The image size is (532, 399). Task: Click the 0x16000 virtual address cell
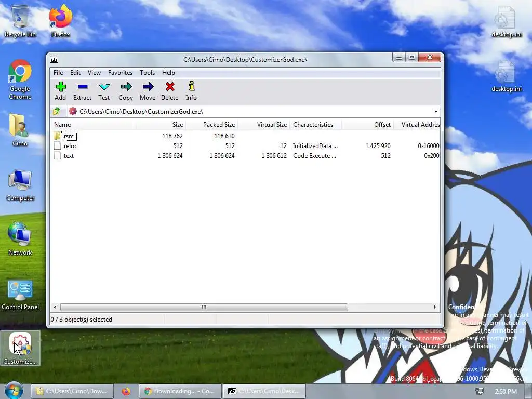click(428, 146)
